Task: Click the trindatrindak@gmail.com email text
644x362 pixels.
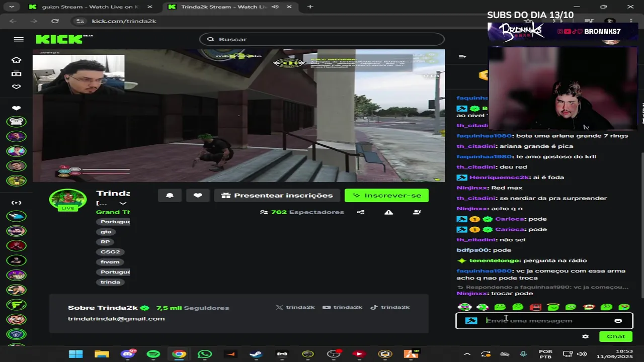Action: (116, 319)
